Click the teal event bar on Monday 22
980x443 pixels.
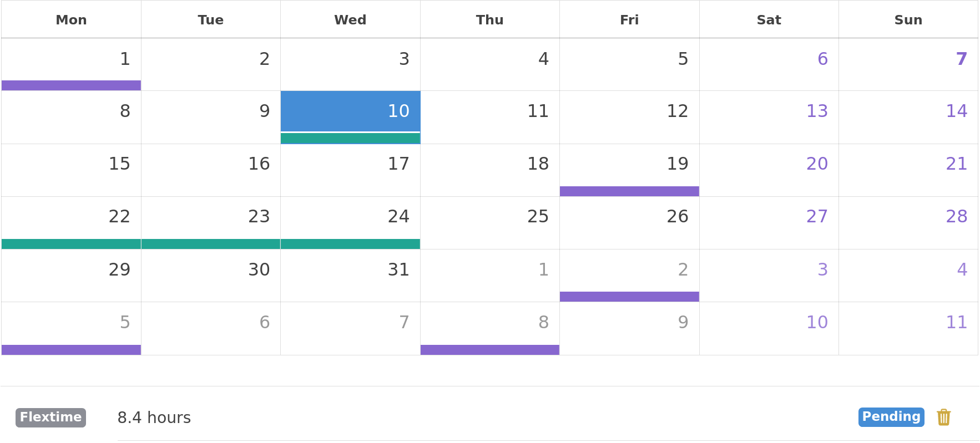71,244
